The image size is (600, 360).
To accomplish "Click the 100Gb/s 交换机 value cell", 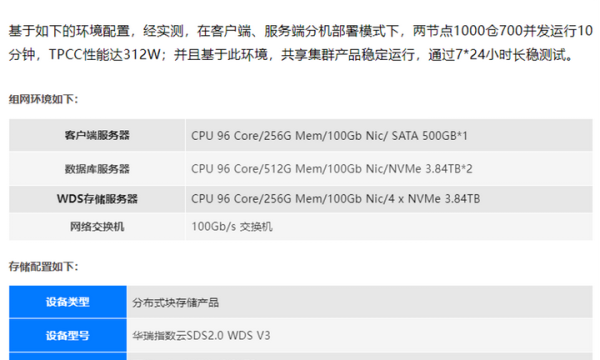I will [x=389, y=226].
